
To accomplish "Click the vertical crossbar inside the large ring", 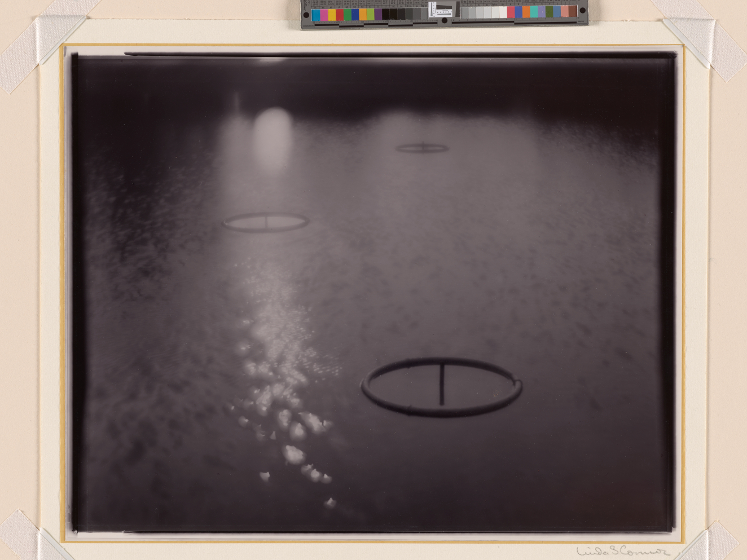I will (441, 385).
